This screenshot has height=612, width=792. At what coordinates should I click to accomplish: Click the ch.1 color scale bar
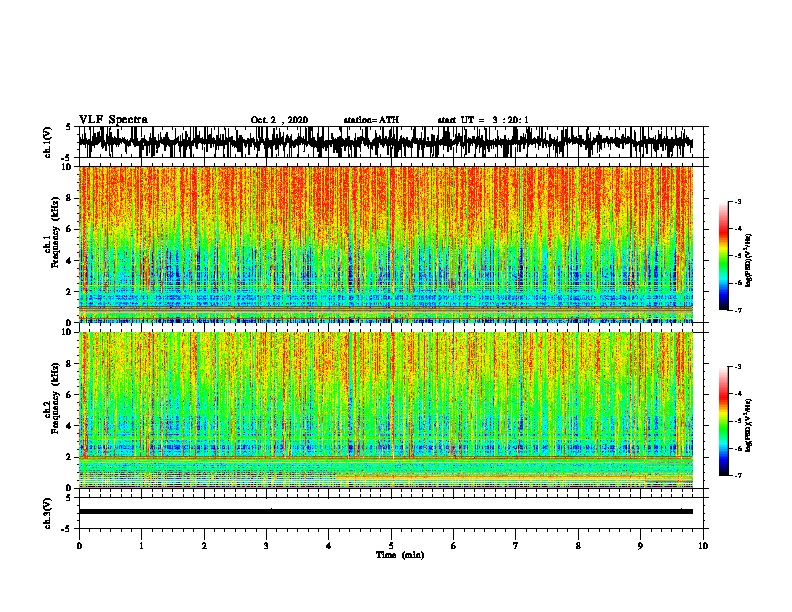723,256
